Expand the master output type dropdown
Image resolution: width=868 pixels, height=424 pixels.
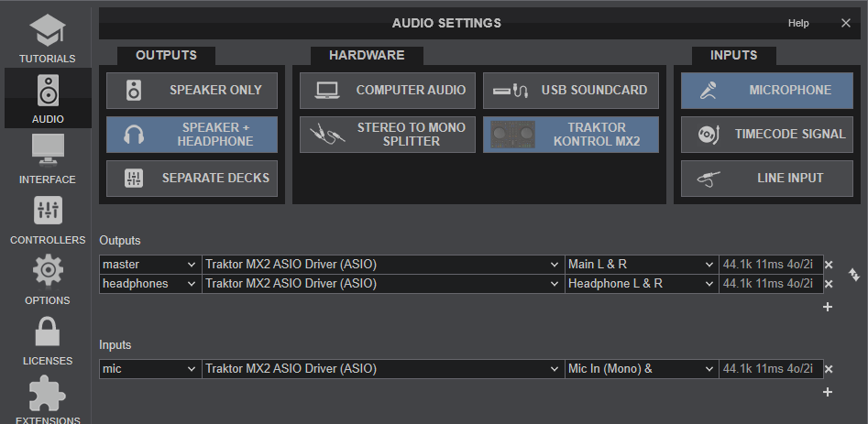pyautogui.click(x=149, y=265)
